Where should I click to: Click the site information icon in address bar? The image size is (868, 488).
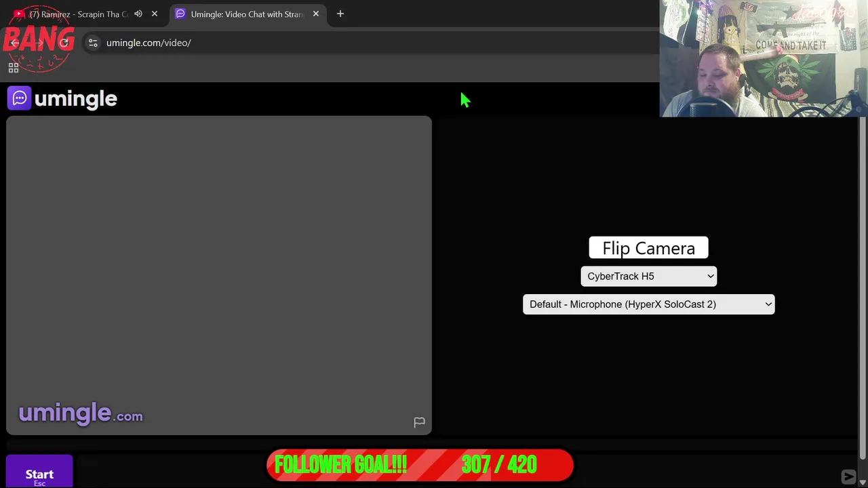pyautogui.click(x=93, y=43)
